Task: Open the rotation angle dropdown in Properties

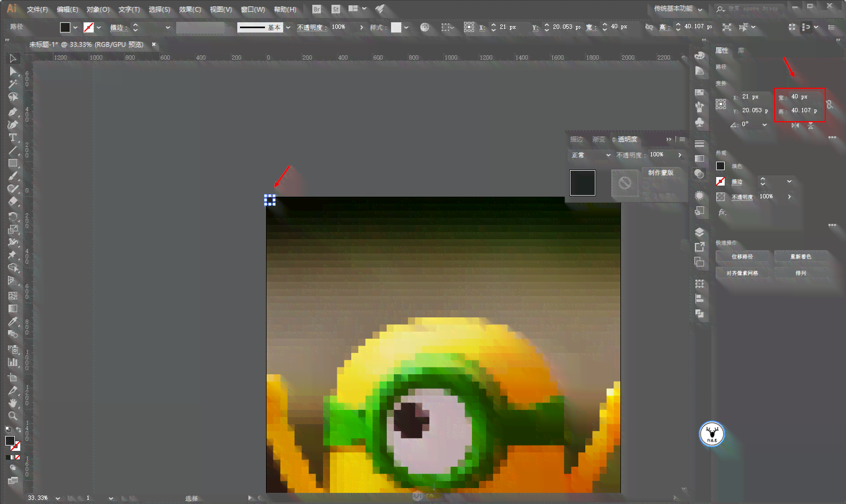Action: [765, 125]
